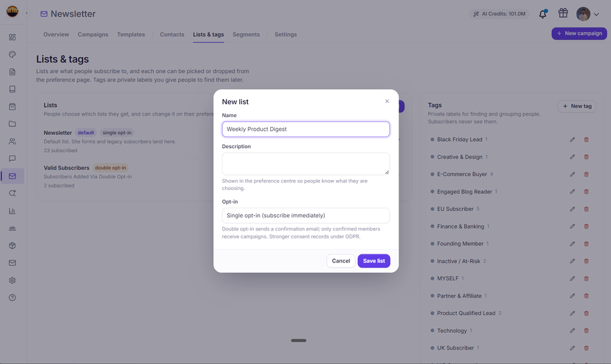
Task: Edit the Technology tag pencil
Action: click(572, 331)
